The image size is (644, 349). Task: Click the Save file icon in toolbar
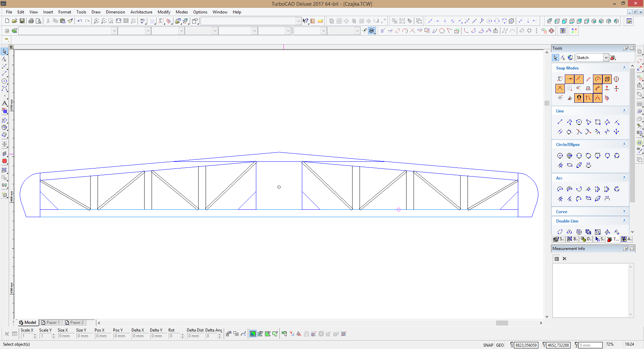pyautogui.click(x=22, y=21)
